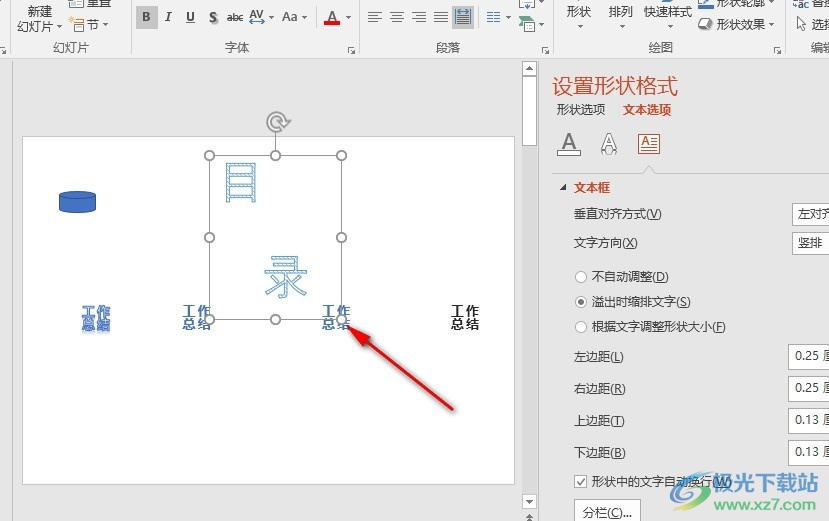Open quick styles (快速样式) menu

[x=668, y=17]
